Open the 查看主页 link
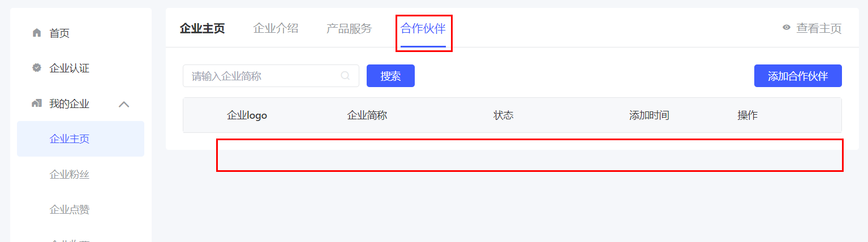Viewport: 868px width, 242px height. tap(819, 28)
